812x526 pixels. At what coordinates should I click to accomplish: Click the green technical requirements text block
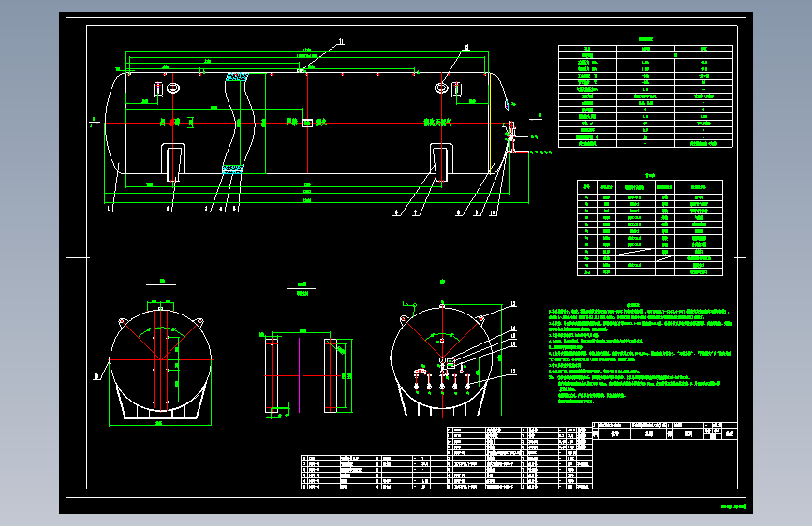pos(642,354)
